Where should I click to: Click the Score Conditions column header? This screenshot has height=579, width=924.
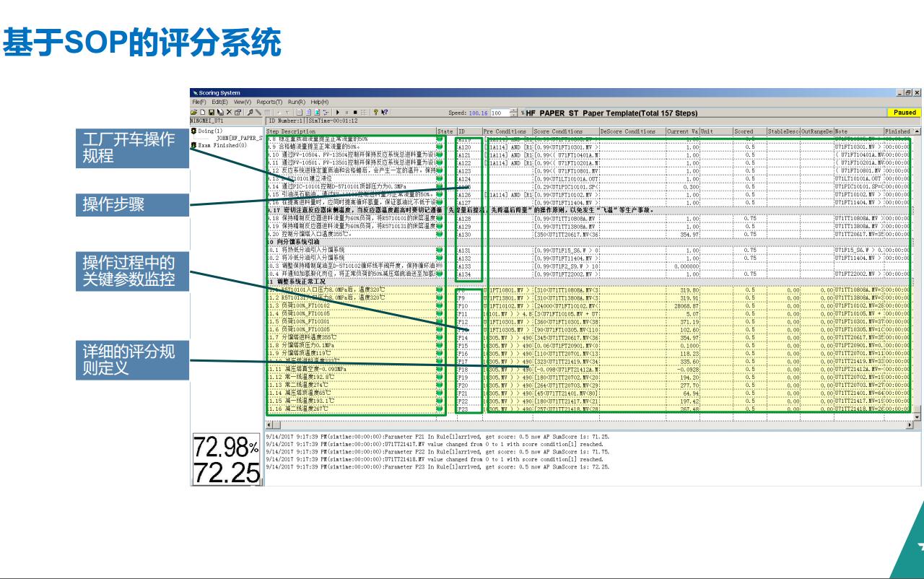558,131
